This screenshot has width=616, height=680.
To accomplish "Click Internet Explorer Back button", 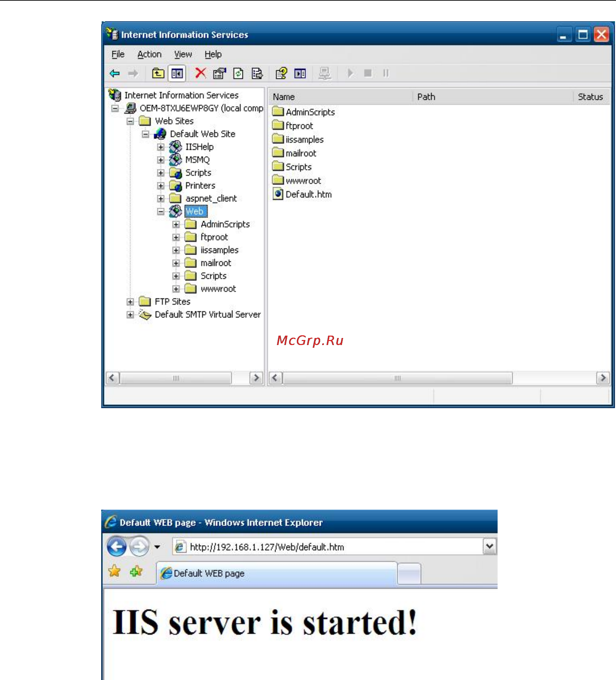I will tap(117, 546).
